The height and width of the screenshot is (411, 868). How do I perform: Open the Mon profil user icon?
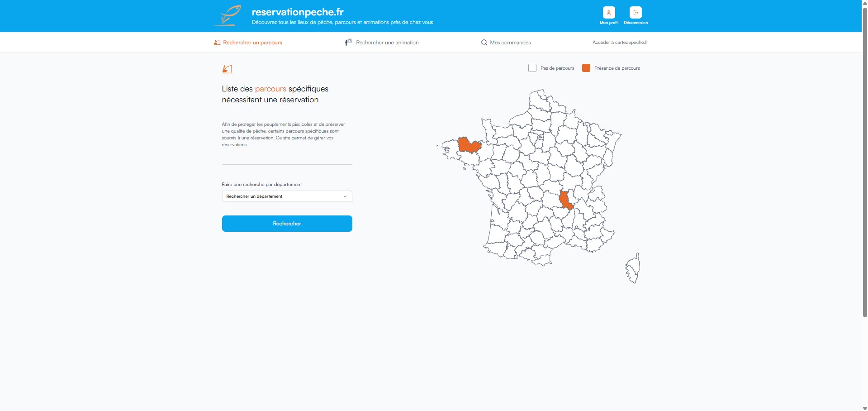[x=609, y=13]
